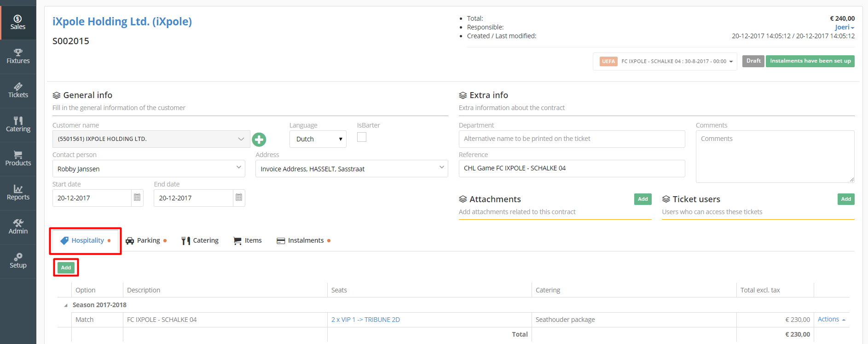Click Add button for Attachments
868x344 pixels.
point(643,199)
